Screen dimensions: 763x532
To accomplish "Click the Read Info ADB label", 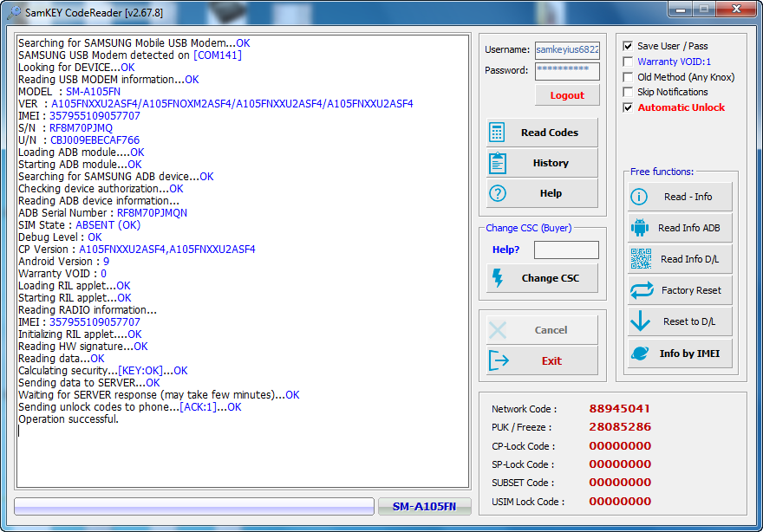I will tap(688, 228).
